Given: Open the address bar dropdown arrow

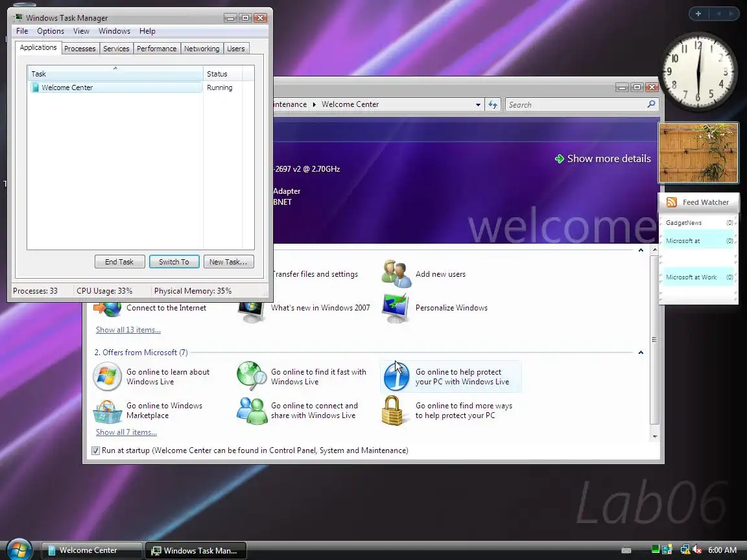Looking at the screenshot, I should tap(478, 105).
